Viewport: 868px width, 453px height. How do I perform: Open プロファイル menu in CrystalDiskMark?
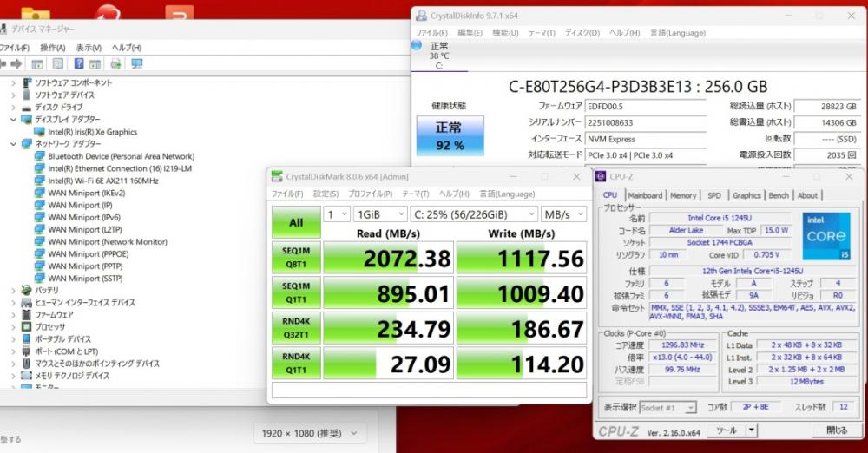(x=370, y=194)
